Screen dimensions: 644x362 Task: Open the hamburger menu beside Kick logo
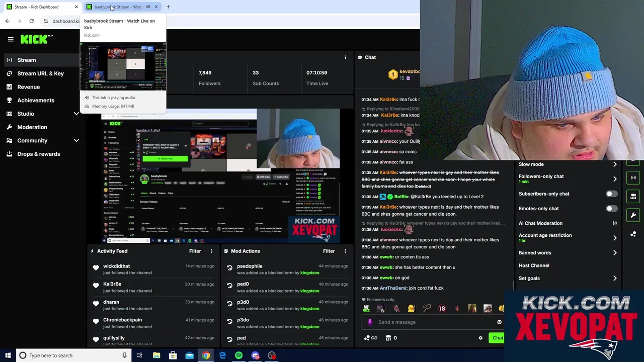coord(11,39)
